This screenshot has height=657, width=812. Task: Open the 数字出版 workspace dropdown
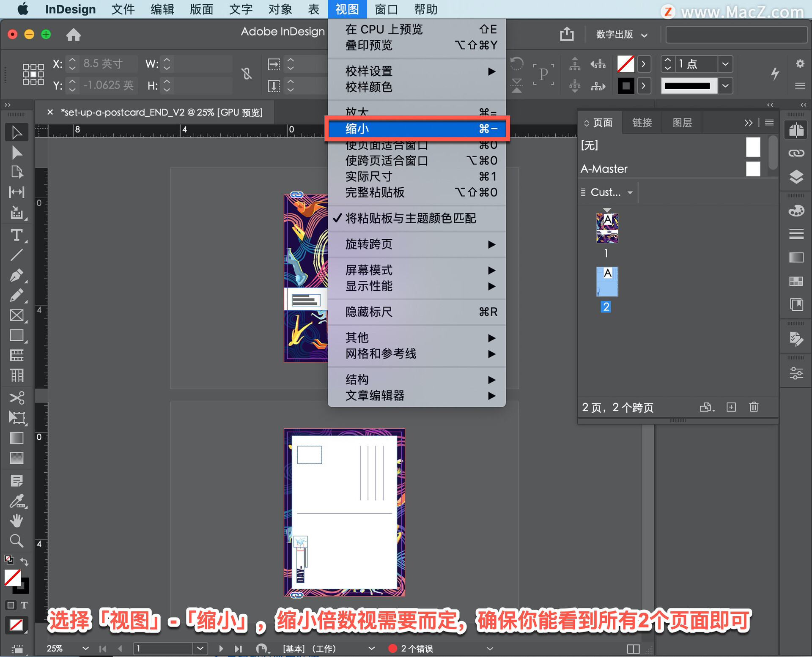[621, 34]
